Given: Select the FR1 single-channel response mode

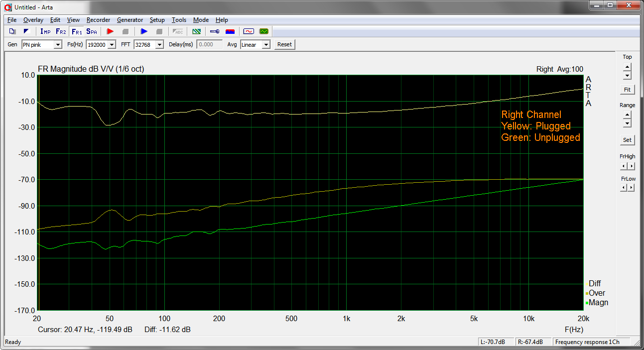Looking at the screenshot, I should point(76,31).
